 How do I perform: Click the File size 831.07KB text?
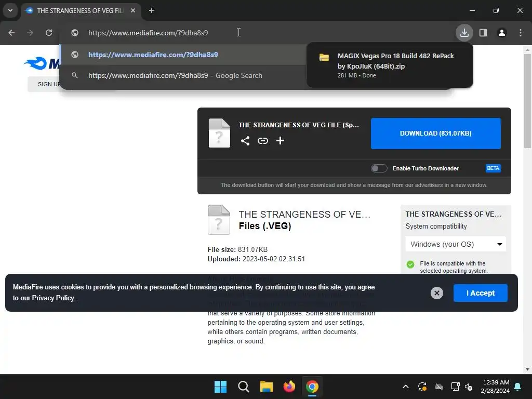(237, 249)
